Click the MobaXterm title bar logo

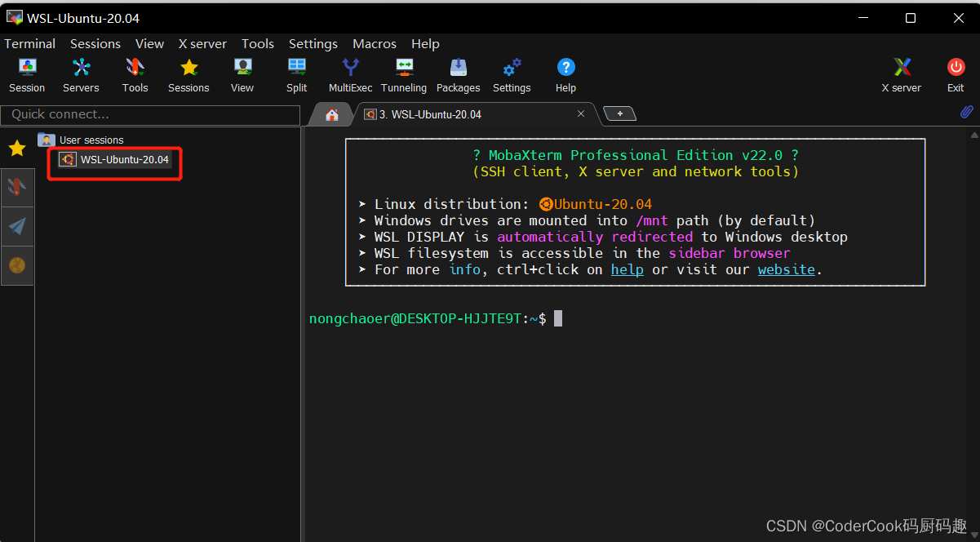[x=15, y=18]
